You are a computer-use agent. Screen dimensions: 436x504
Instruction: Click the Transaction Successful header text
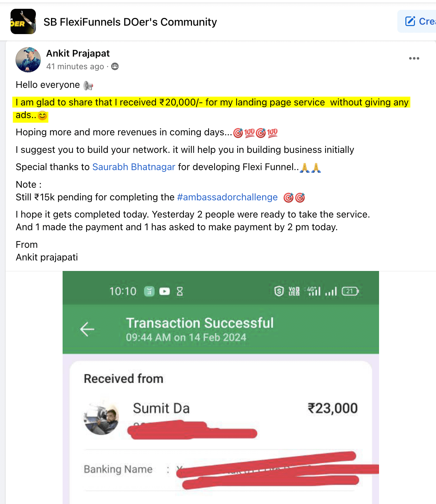click(200, 323)
